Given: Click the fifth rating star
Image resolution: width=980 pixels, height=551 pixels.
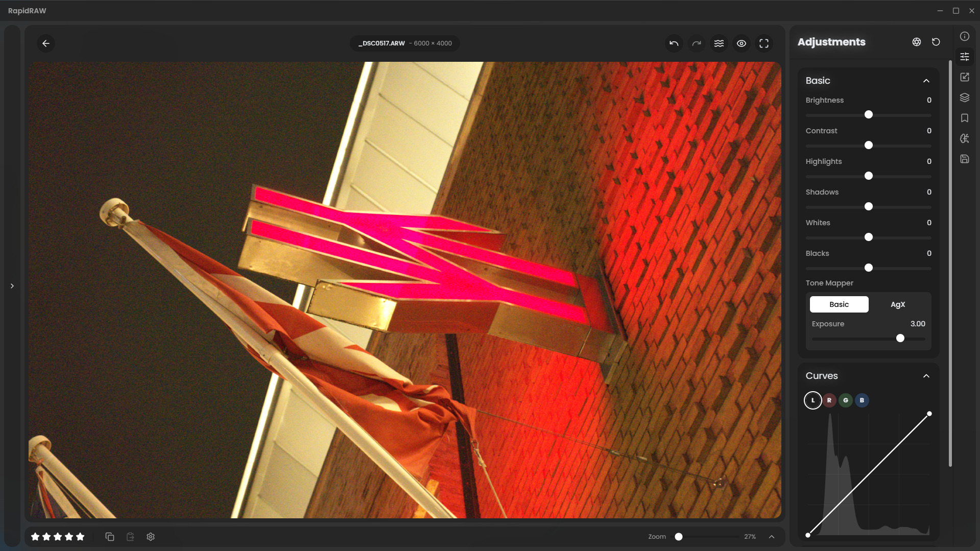Looking at the screenshot, I should pyautogui.click(x=80, y=537).
